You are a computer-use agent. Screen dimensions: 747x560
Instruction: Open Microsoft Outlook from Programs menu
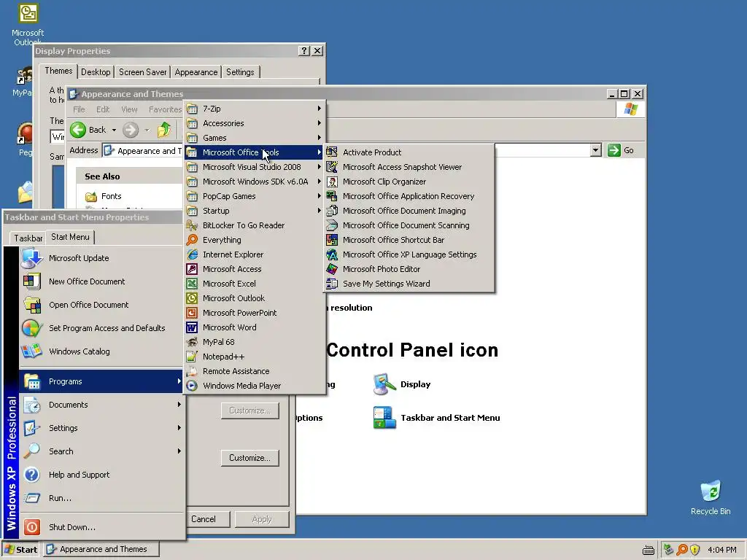(255, 298)
